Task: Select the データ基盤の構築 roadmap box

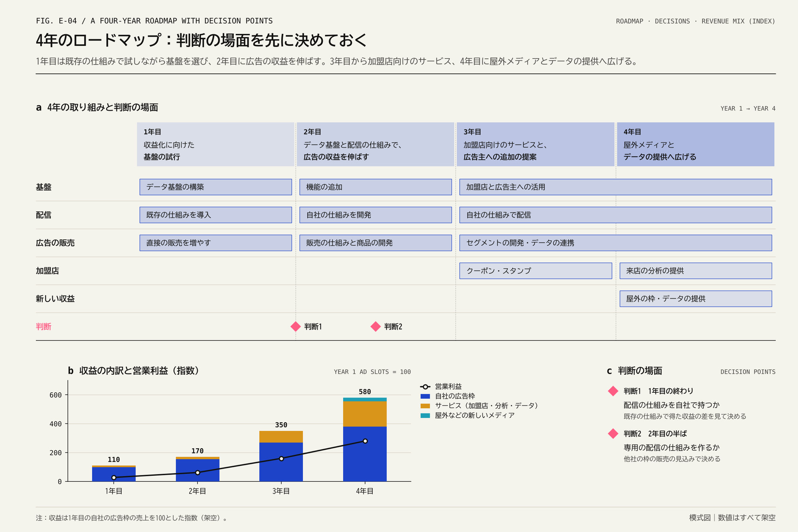Action: click(x=215, y=187)
